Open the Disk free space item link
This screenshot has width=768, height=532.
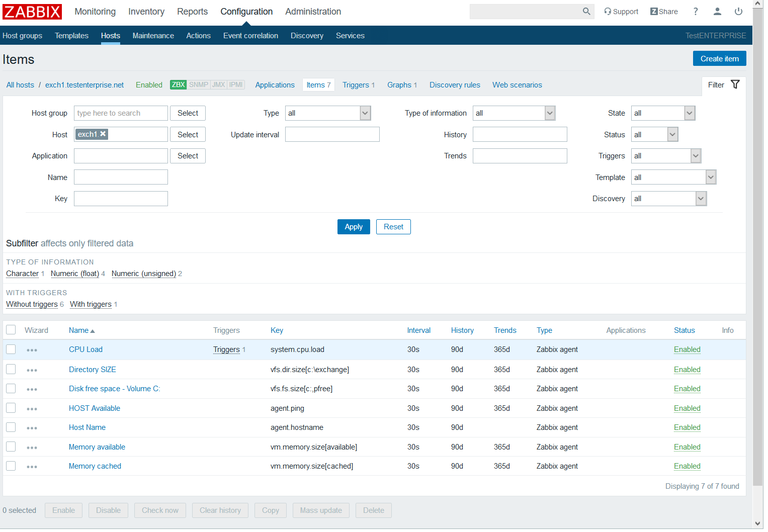(114, 389)
